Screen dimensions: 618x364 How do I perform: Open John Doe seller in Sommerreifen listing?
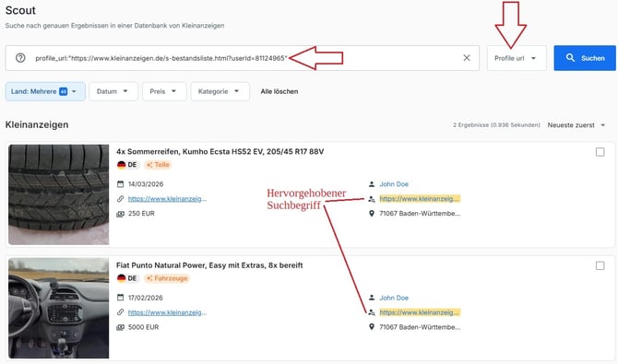point(394,184)
